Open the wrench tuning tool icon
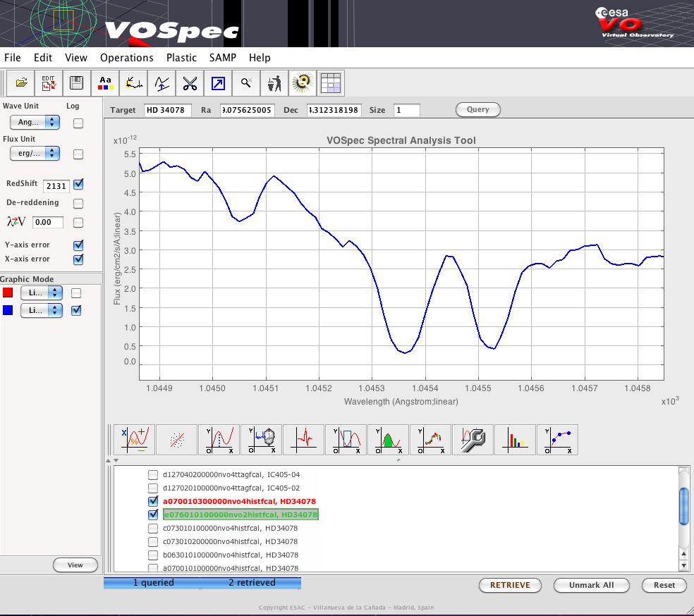Screen dimensions: 694x616 (473, 440)
